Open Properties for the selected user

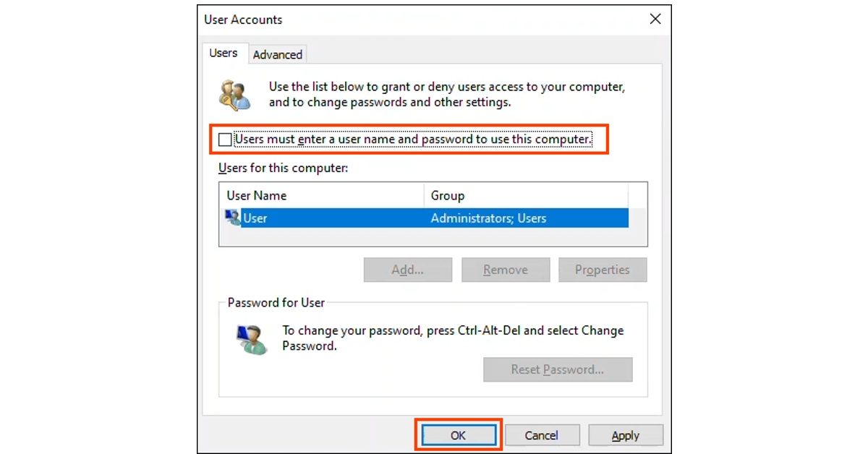[x=603, y=270]
